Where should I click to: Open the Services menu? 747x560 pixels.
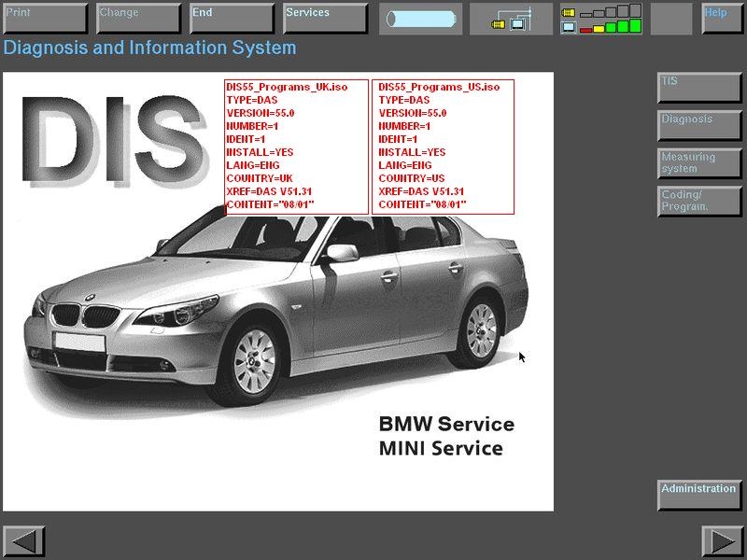pyautogui.click(x=325, y=19)
